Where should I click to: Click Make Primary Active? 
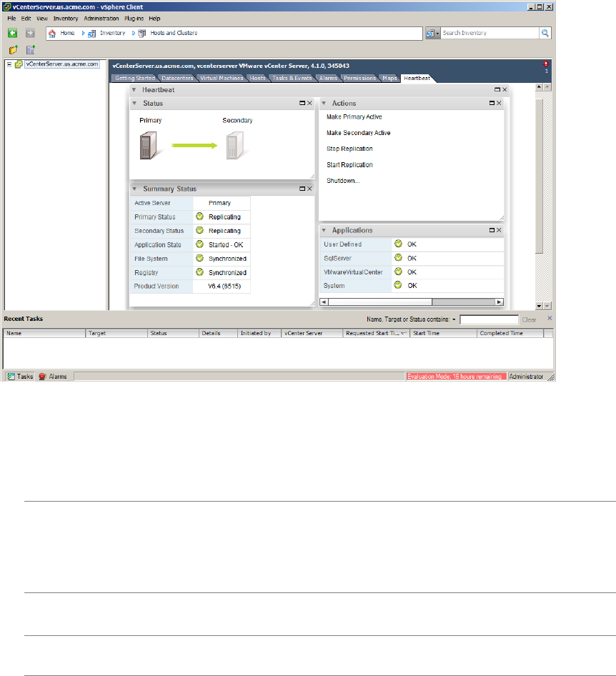354,116
